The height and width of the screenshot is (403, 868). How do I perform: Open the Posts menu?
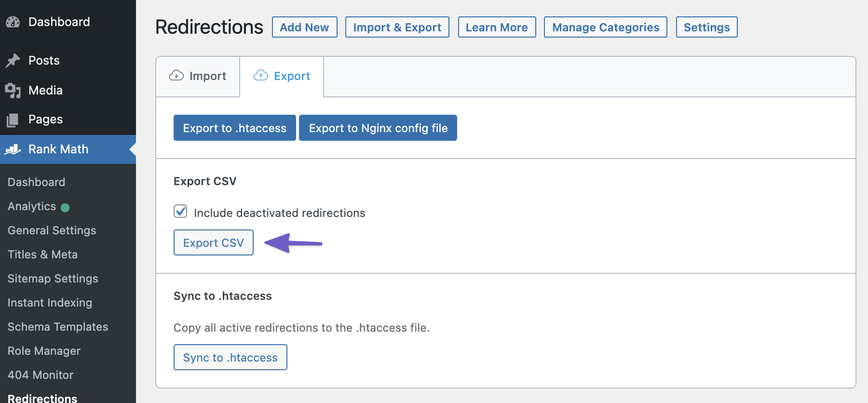pyautogui.click(x=68, y=60)
